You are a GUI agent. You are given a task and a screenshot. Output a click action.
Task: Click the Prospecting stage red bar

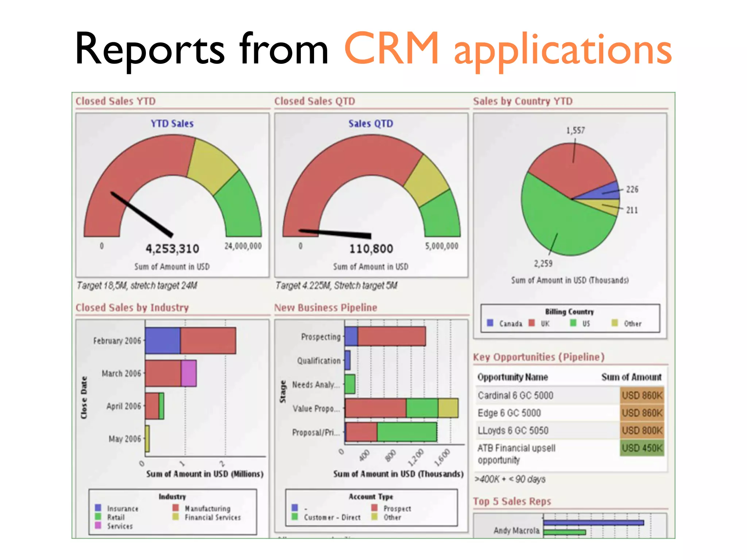[x=391, y=336]
